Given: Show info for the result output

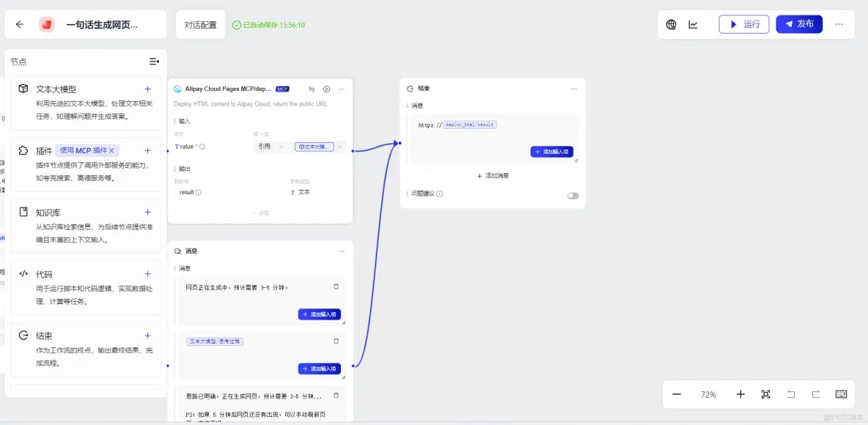Looking at the screenshot, I should (x=198, y=193).
